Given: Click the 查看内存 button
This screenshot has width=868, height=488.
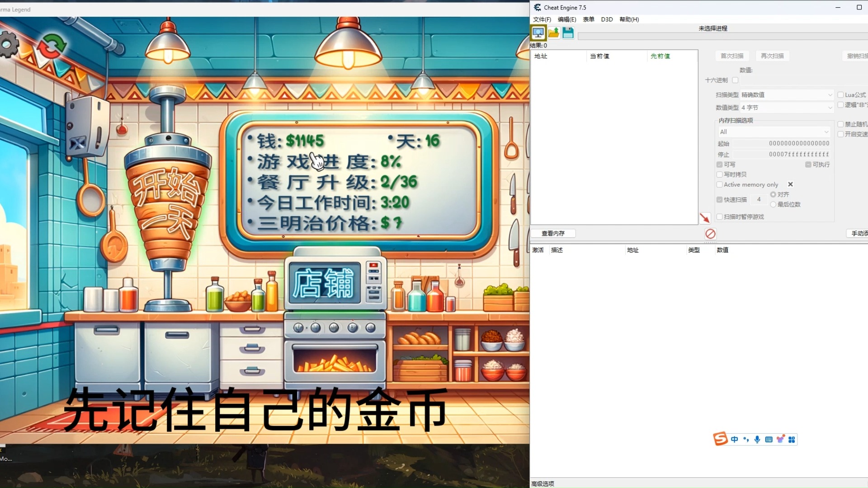Looking at the screenshot, I should (x=553, y=233).
